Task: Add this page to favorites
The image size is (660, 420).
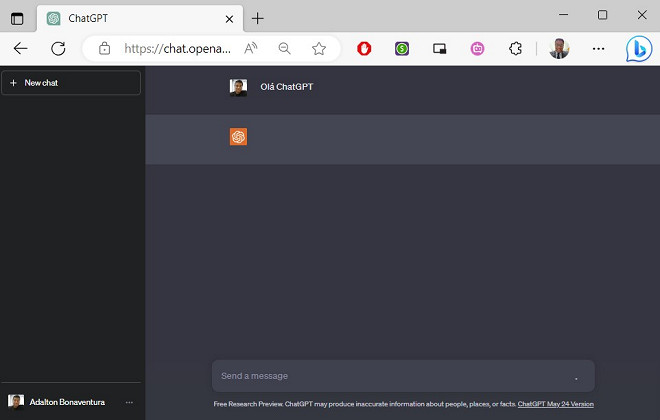Action: click(319, 48)
